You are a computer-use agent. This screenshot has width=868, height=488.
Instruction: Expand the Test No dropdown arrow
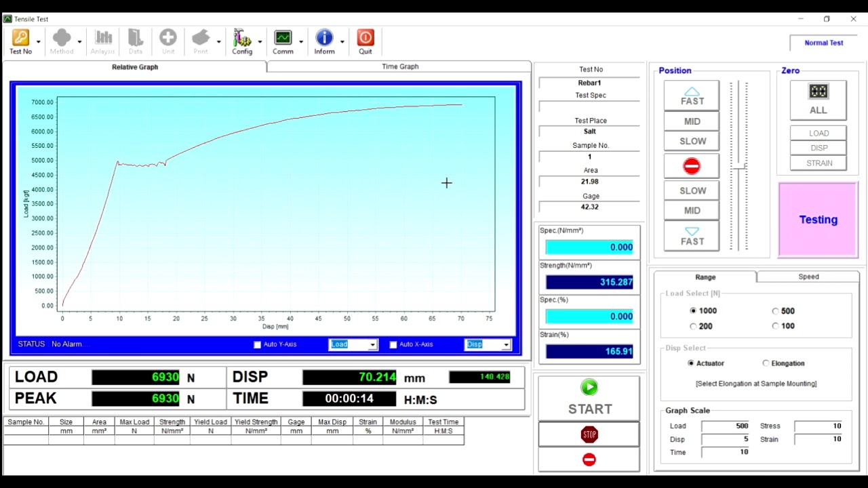pyautogui.click(x=38, y=42)
